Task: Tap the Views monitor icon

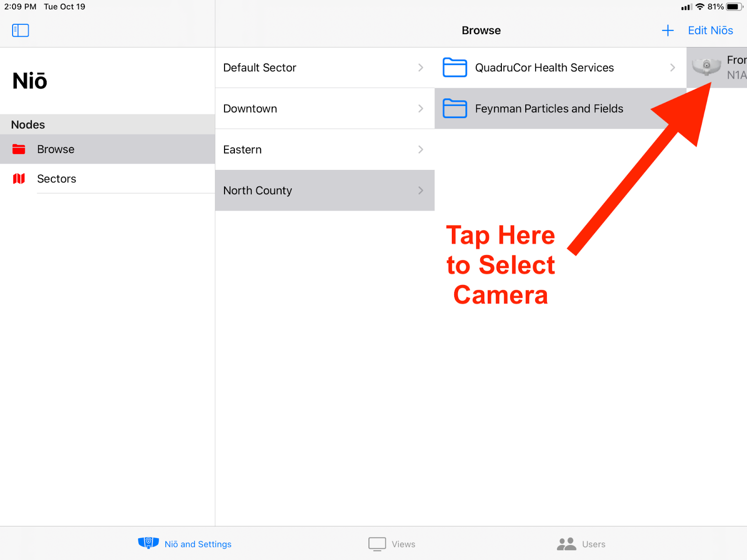Action: click(x=377, y=544)
